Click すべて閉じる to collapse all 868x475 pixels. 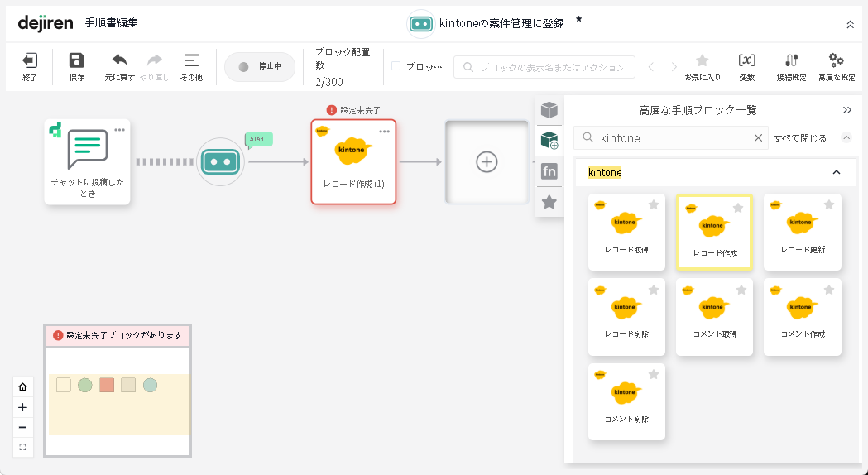click(799, 138)
